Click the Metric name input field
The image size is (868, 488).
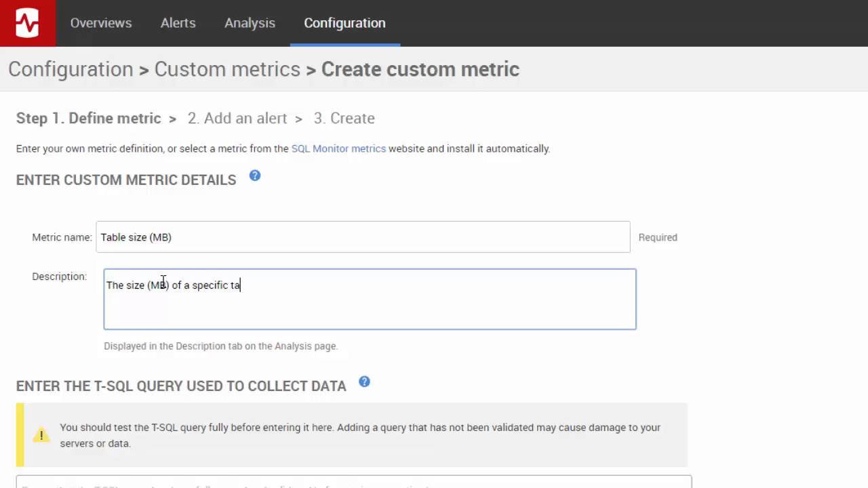[363, 237]
